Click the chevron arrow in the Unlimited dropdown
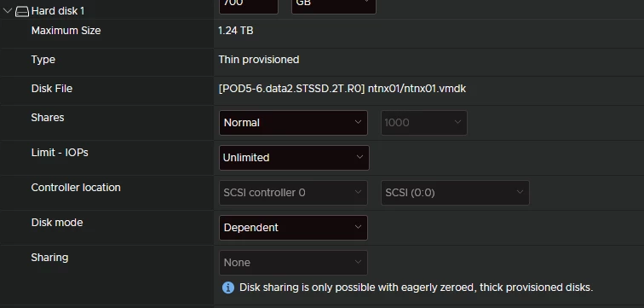The width and height of the screenshot is (644, 308). point(359,157)
